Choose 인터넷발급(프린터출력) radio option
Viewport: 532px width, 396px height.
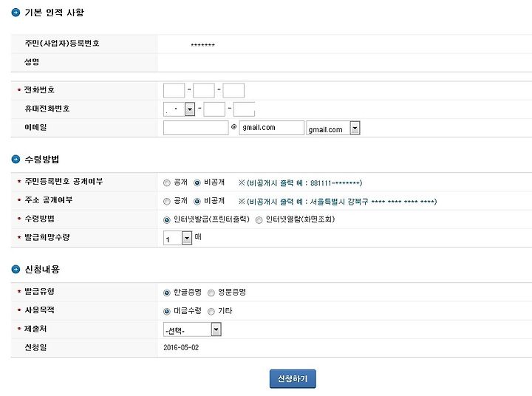(166, 220)
